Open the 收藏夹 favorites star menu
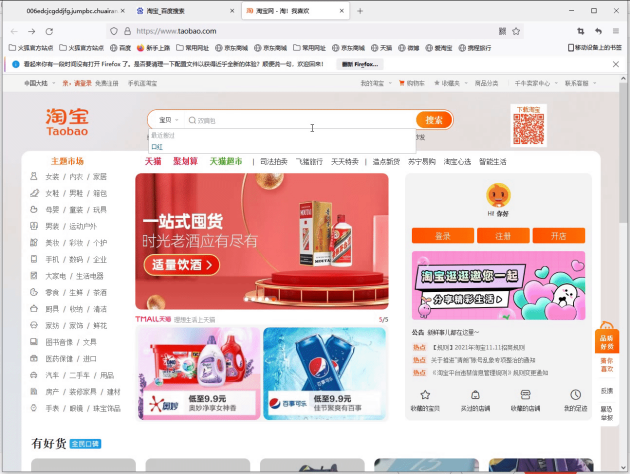630x475 pixels. (450, 83)
